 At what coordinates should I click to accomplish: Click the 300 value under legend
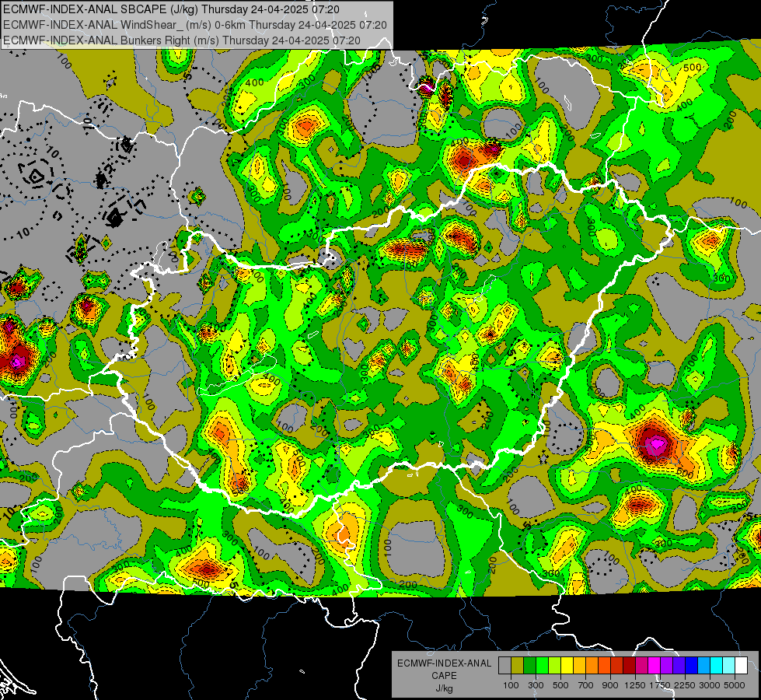point(536,685)
